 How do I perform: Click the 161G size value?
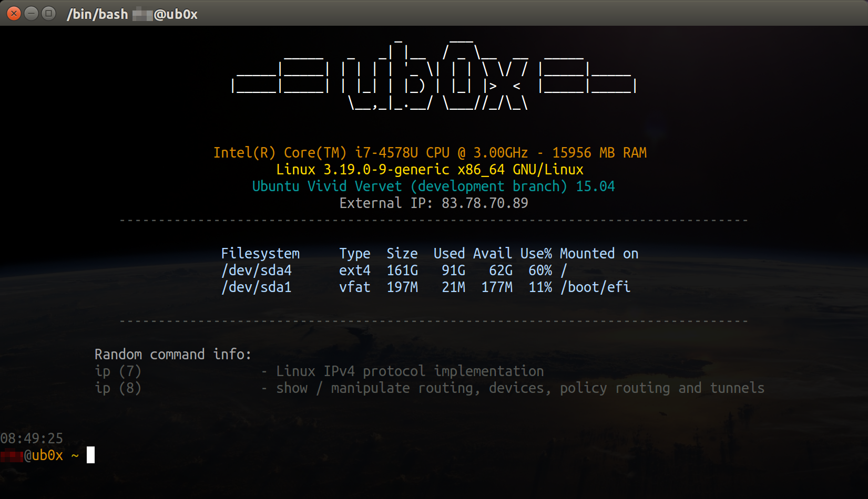(x=403, y=271)
